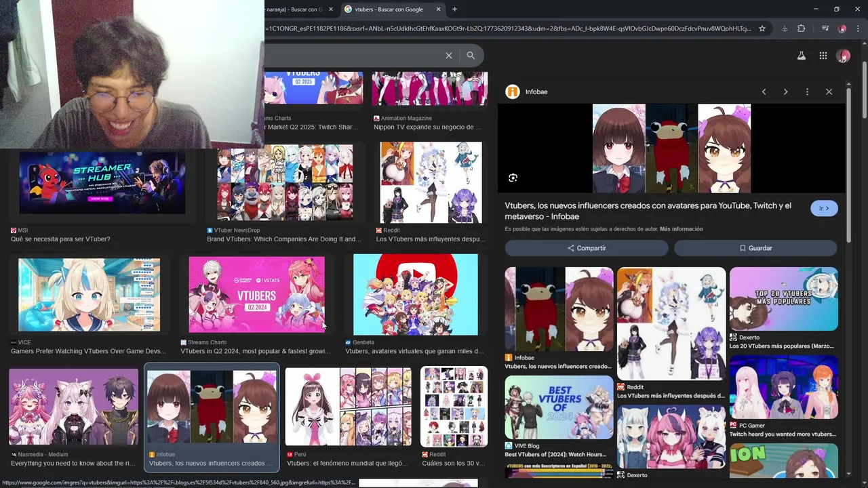Open Streams Charts VTubers Q2 2024 image
The width and height of the screenshot is (868, 488).
[256, 295]
